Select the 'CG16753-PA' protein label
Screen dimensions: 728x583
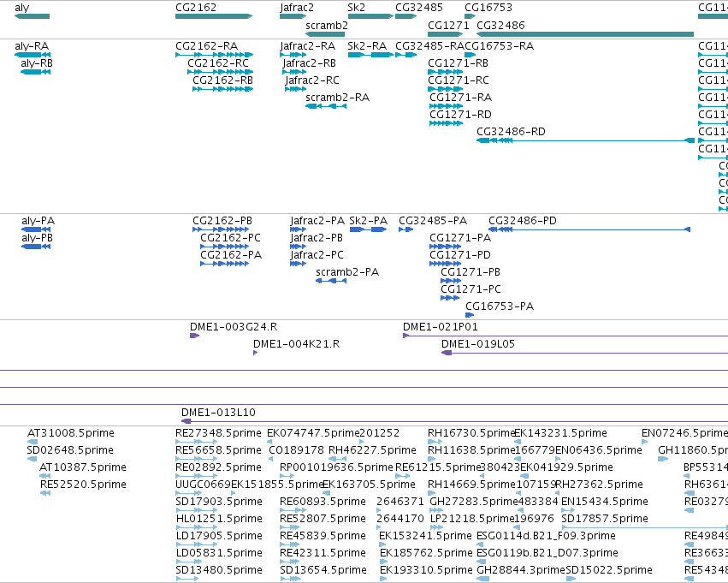(x=500, y=306)
